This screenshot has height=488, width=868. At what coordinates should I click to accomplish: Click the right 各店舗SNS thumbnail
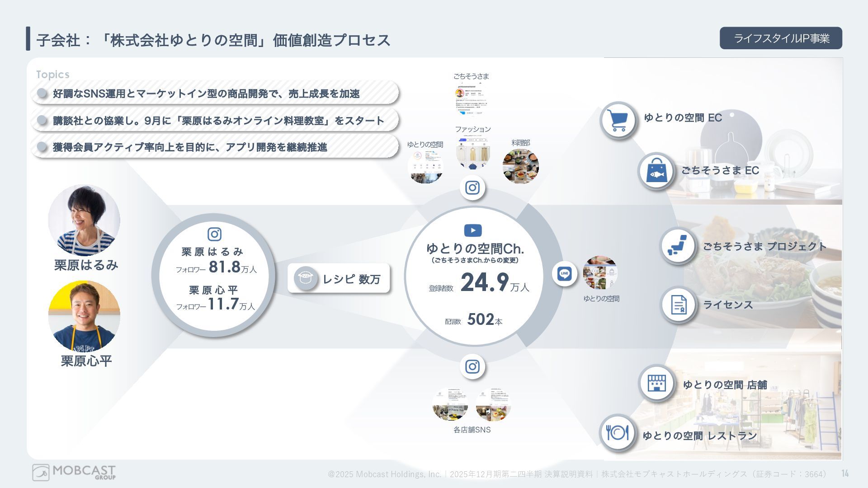(493, 404)
